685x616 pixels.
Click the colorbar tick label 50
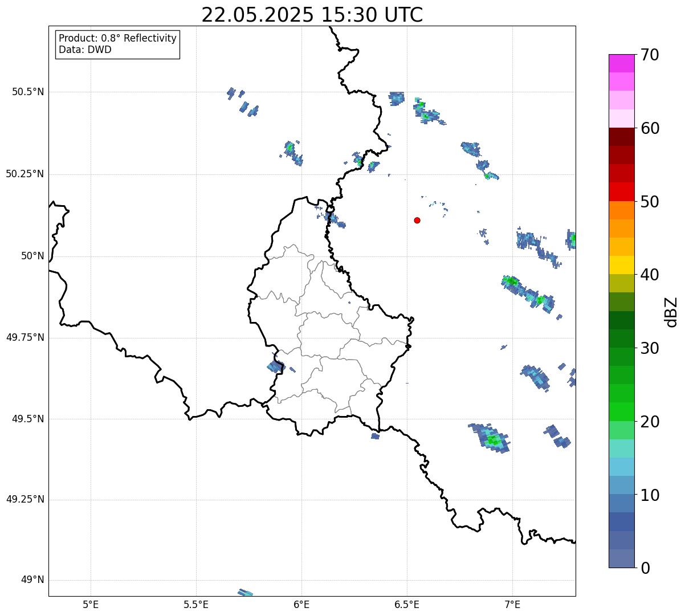(x=650, y=202)
